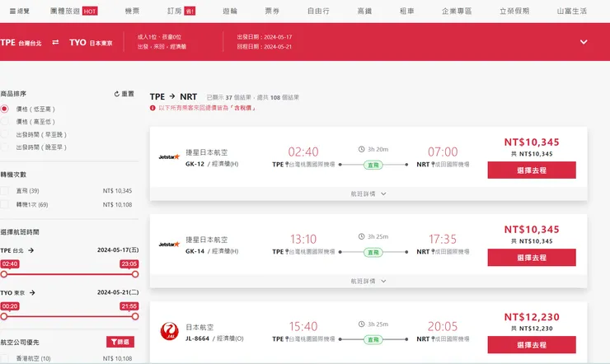Click Jetstar logo on GK-12 flight
Viewport: 610px width, 364px height.
(x=169, y=157)
